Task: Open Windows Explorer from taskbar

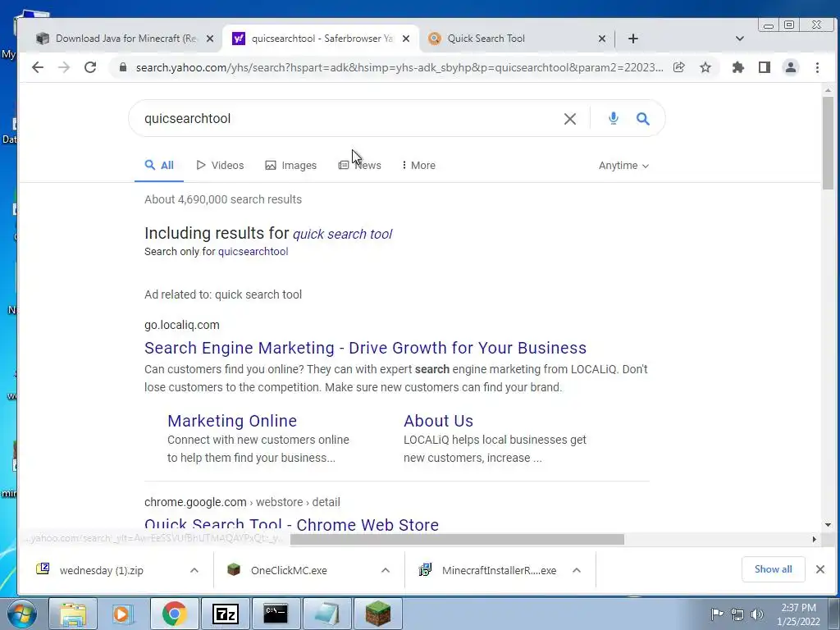Action: 73,614
